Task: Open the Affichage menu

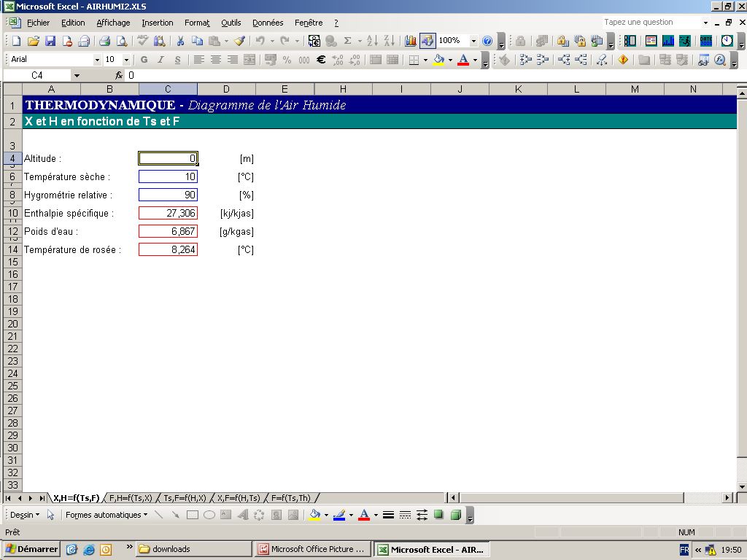Action: click(x=113, y=23)
